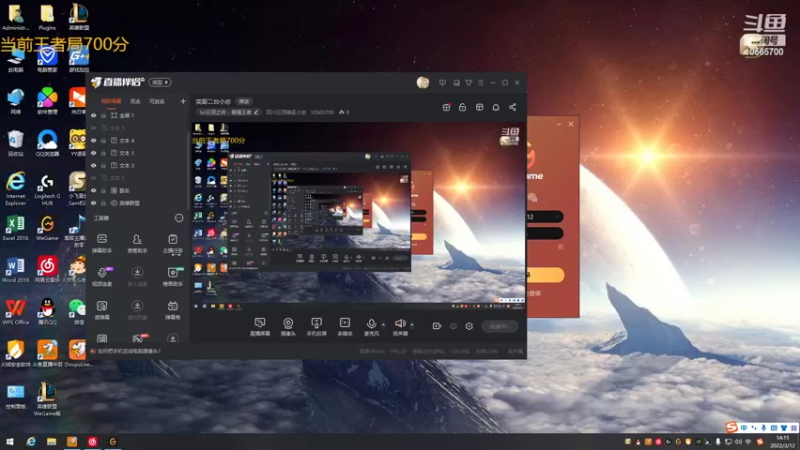Close the WeGame login window
This screenshot has height=450, width=800.
click(571, 124)
